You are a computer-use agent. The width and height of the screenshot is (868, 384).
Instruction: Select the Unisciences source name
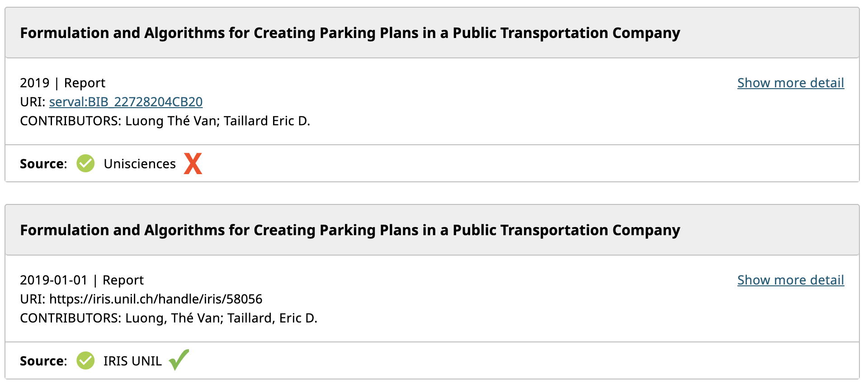pyautogui.click(x=140, y=164)
